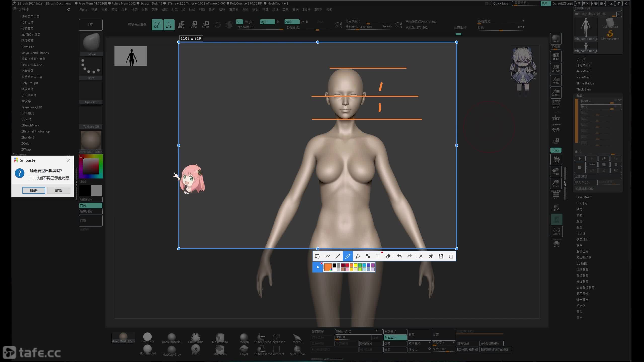
Task: Pick green swatch in Snipaste palette
Action: coord(360,265)
